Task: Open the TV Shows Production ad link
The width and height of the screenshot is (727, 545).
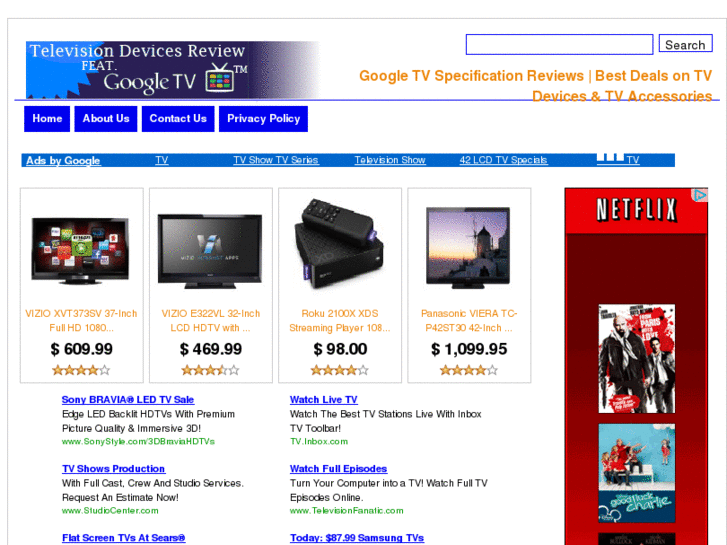Action: [x=114, y=469]
